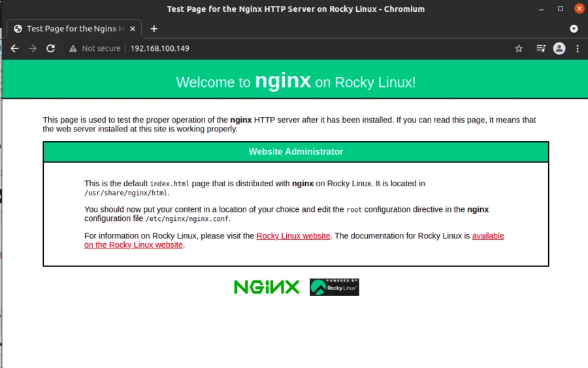Close the Test Page tab
The width and height of the screenshot is (588, 368).
133,29
